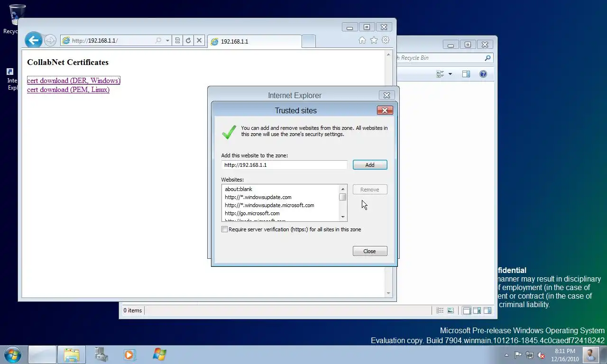This screenshot has width=607, height=364.
Task: Click the Windows flag taskbar icon
Action: pos(159,355)
